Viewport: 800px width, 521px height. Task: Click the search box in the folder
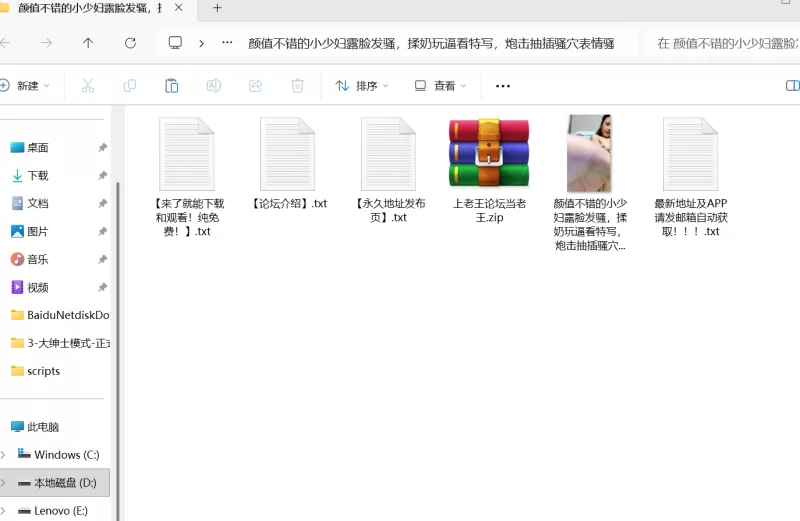725,43
